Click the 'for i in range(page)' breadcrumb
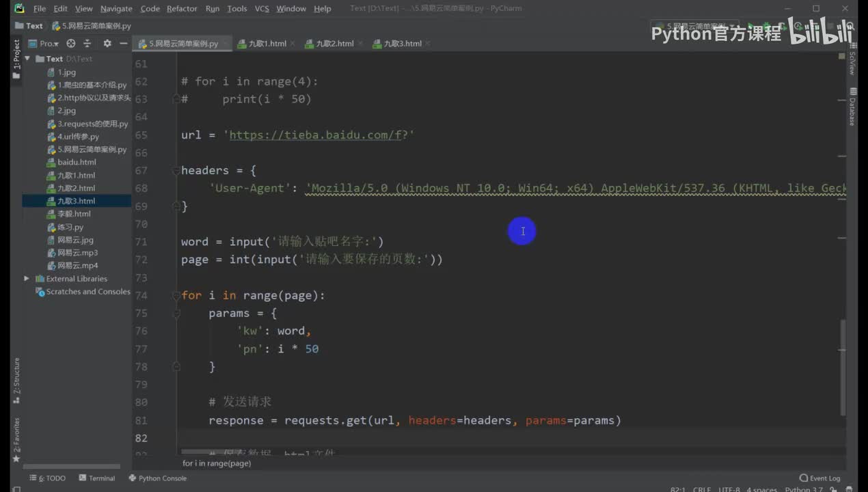The width and height of the screenshot is (868, 492). coord(217,463)
